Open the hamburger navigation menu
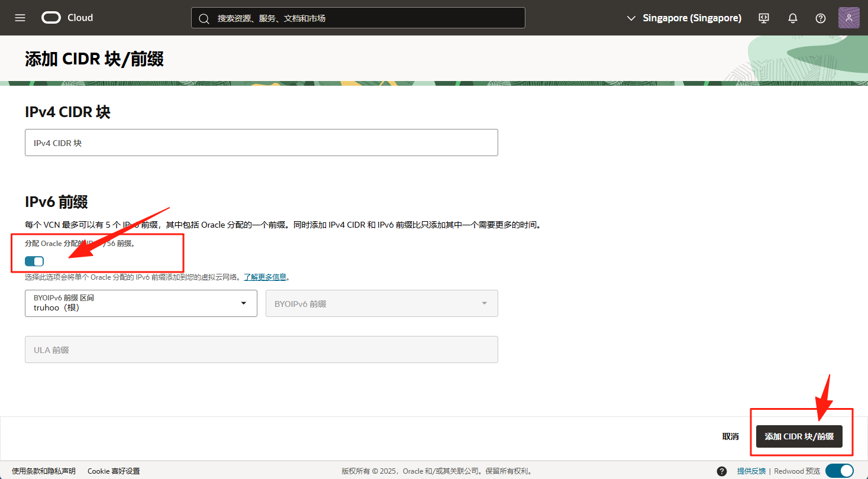Screen dimensions: 868x479 pos(20,18)
